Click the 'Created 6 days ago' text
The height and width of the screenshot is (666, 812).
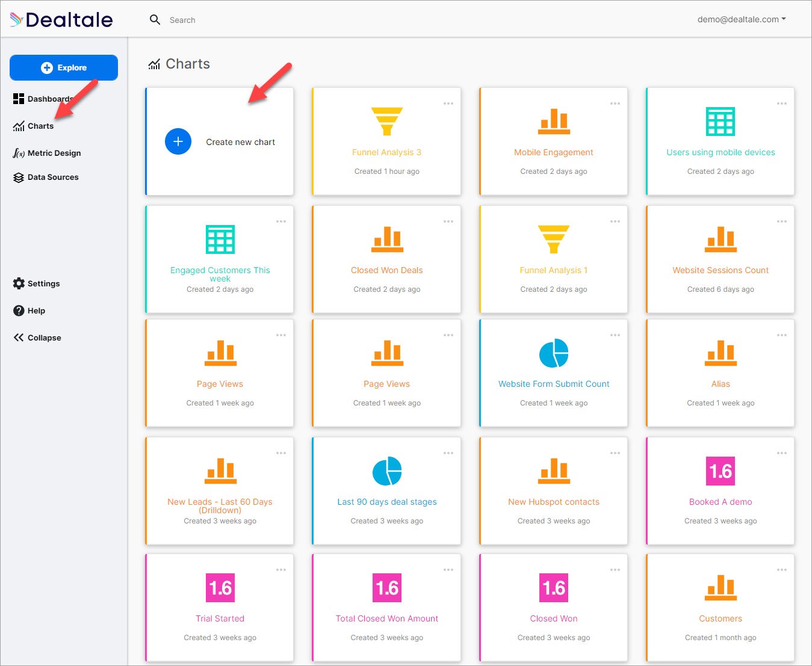click(x=721, y=289)
